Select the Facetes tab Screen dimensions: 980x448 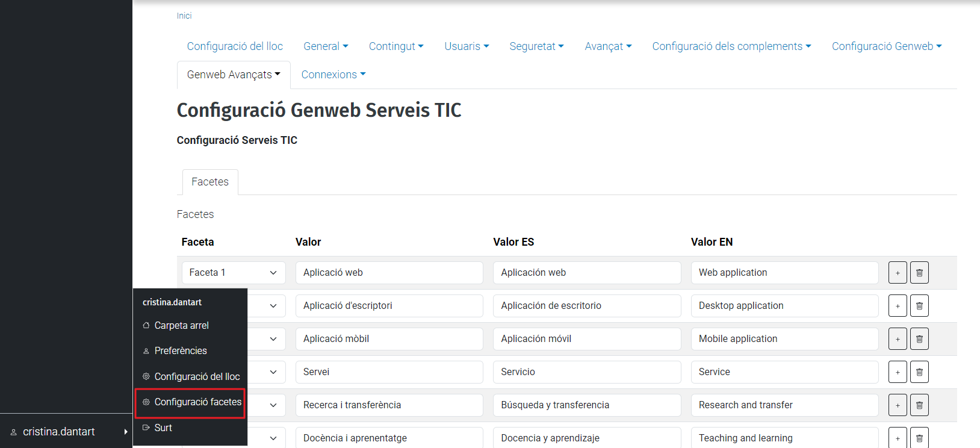pos(210,182)
